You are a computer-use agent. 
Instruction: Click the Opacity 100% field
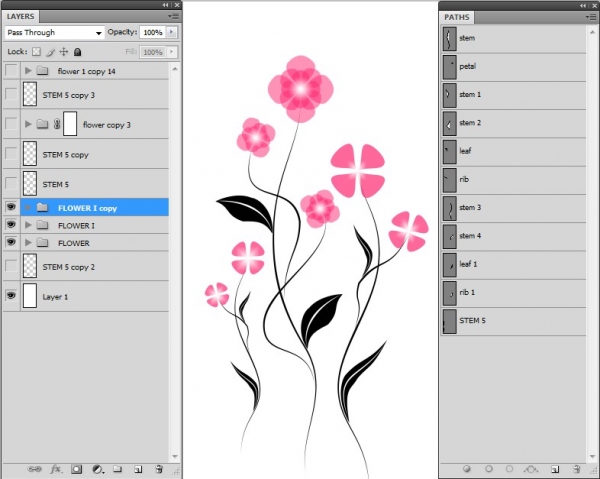tap(153, 33)
